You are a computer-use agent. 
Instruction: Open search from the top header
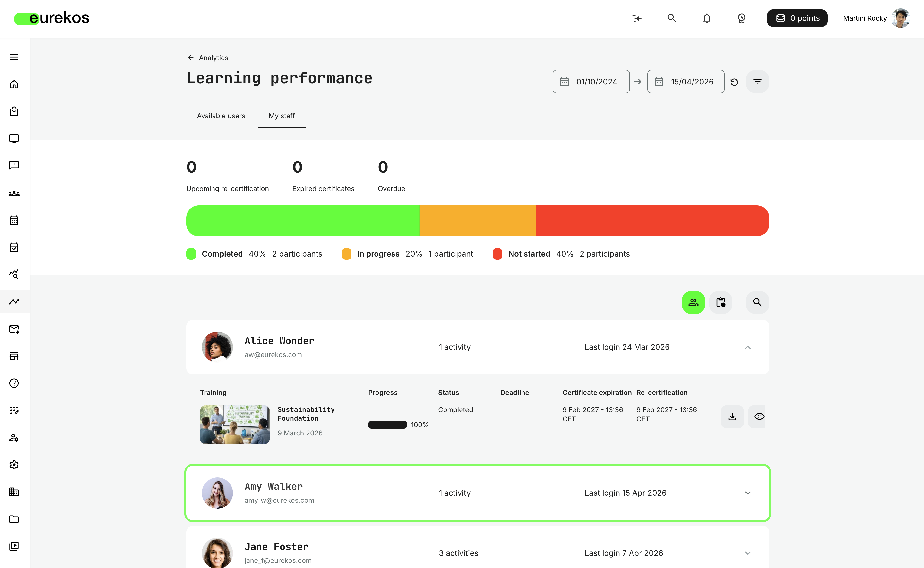point(672,18)
